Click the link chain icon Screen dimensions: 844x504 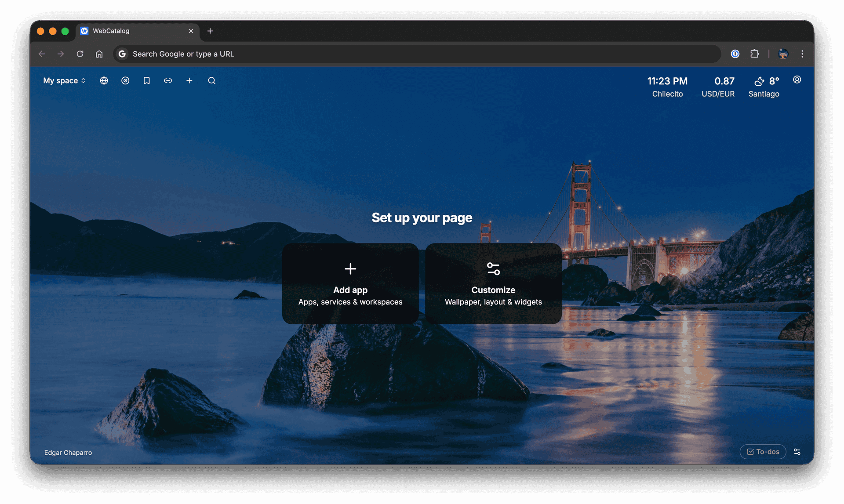click(168, 81)
